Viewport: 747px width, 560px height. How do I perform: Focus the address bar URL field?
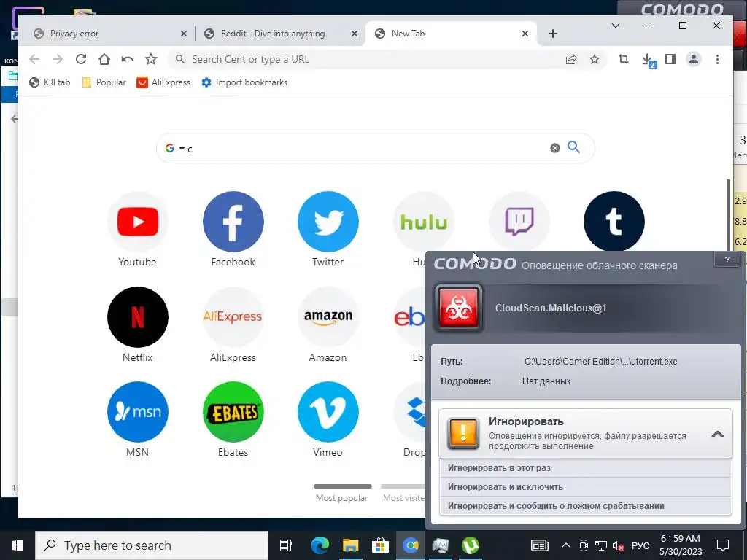[x=371, y=60]
